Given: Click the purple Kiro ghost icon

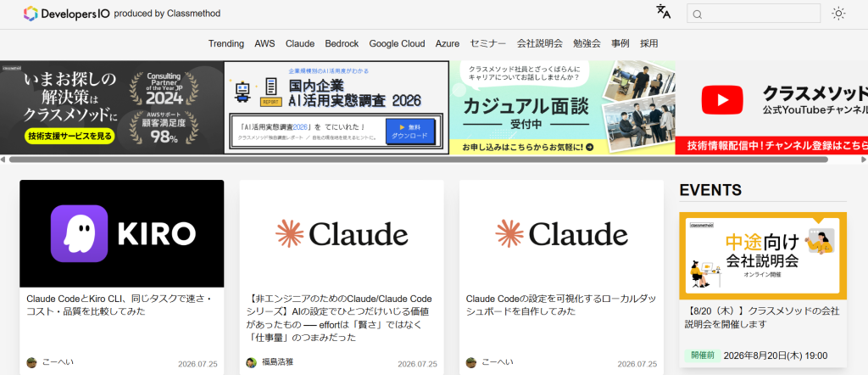Looking at the screenshot, I should pos(79,233).
